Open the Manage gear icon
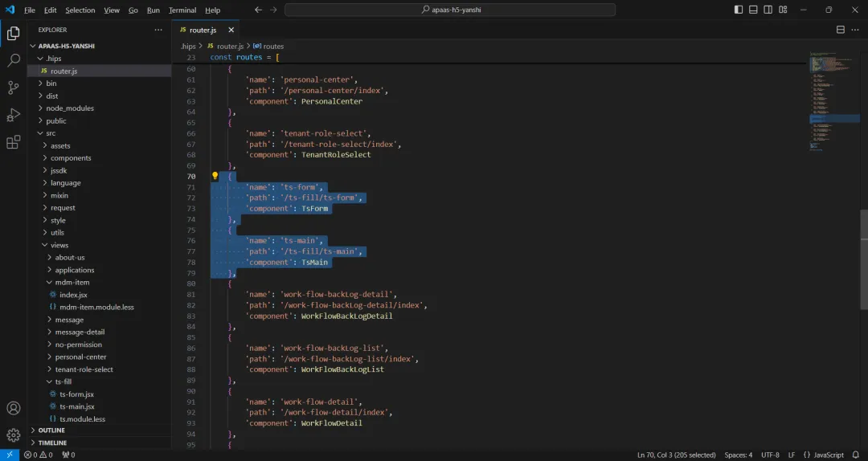 (x=14, y=435)
